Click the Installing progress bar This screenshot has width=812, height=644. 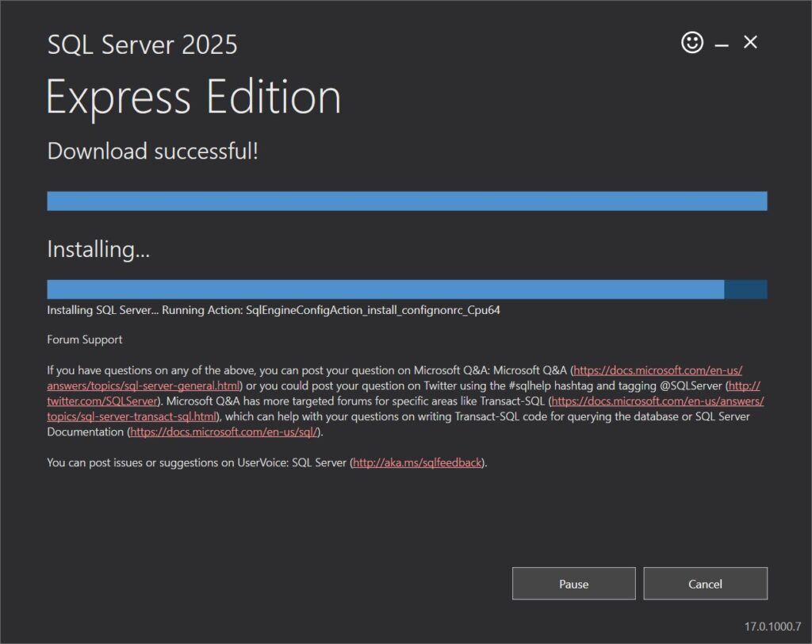coord(407,289)
